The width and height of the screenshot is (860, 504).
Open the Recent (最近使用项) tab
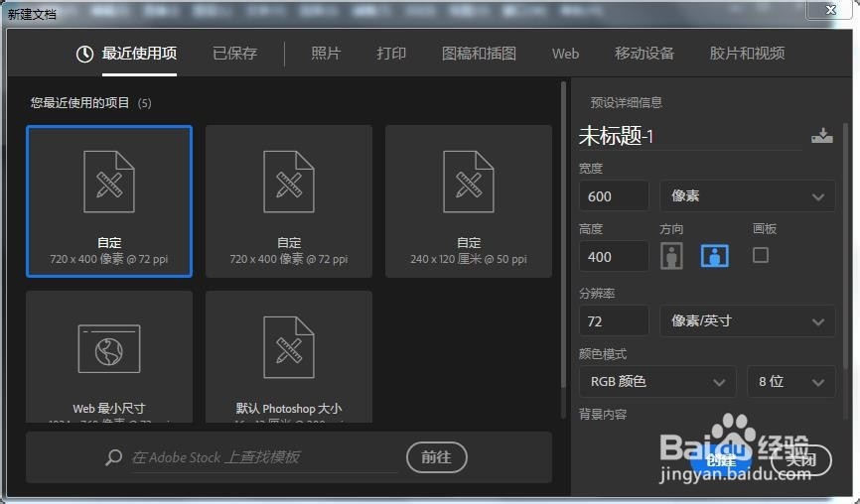139,54
